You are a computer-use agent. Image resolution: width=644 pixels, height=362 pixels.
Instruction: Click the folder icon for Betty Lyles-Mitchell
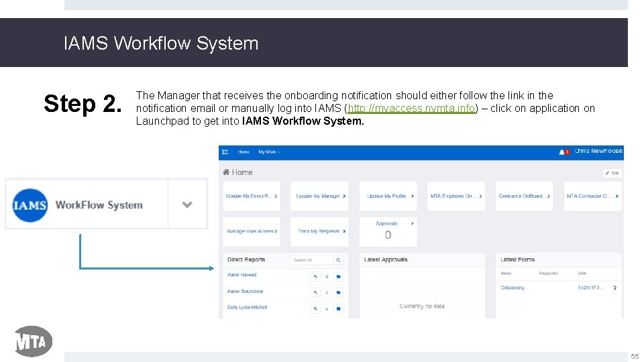[338, 308]
